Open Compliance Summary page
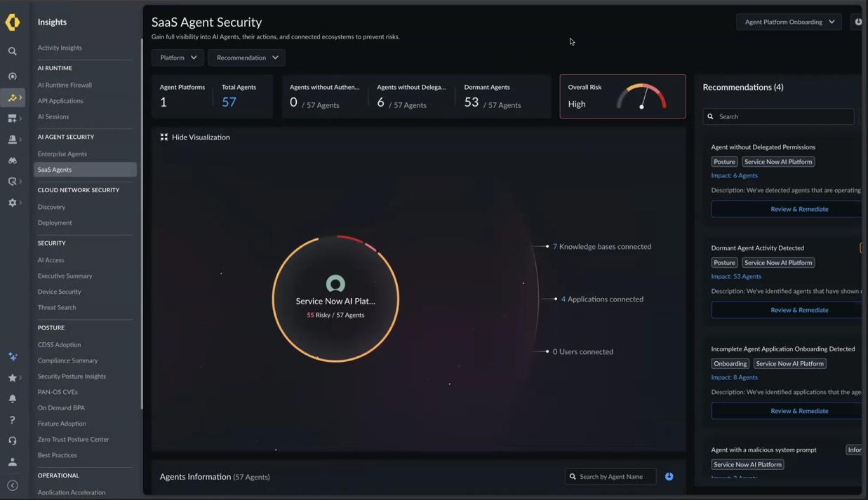868x500 pixels. tap(67, 360)
